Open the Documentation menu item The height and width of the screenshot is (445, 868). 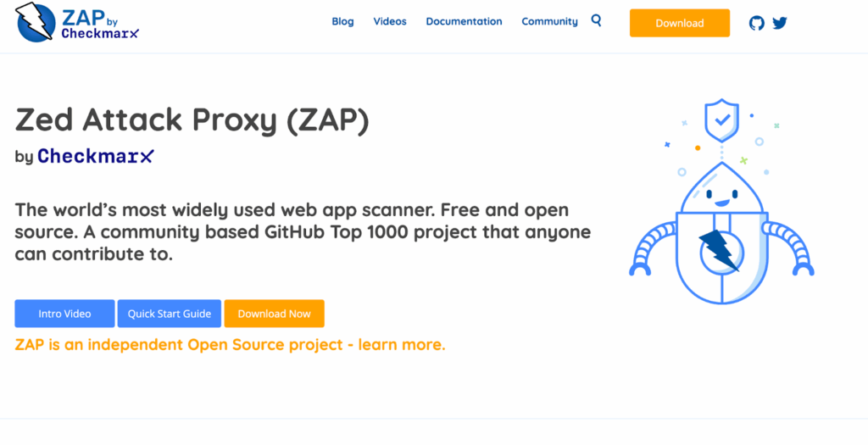[464, 22]
